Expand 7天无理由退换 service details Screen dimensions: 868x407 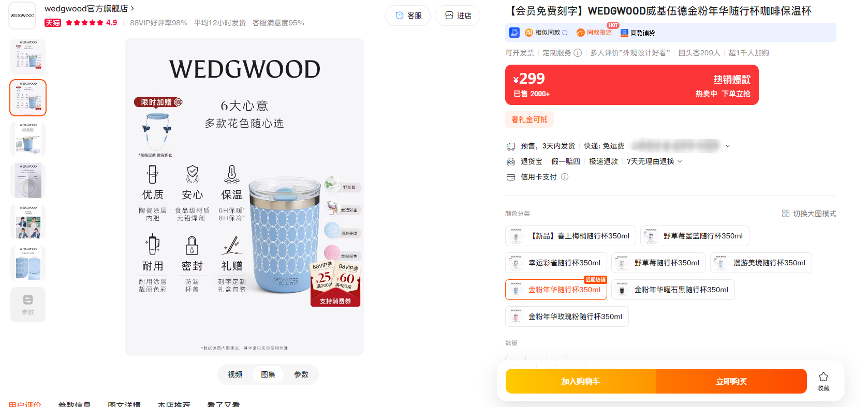pos(654,161)
